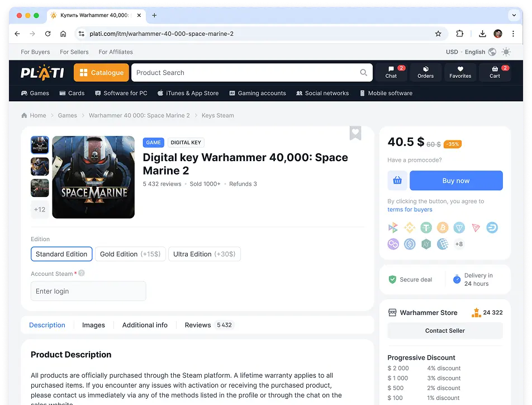Viewport: 532px width, 405px height.
Task: Open Software for PC category
Action: pyautogui.click(x=121, y=93)
